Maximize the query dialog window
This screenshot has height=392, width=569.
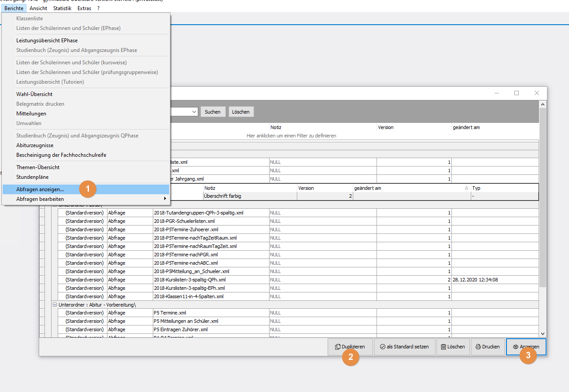coord(517,93)
